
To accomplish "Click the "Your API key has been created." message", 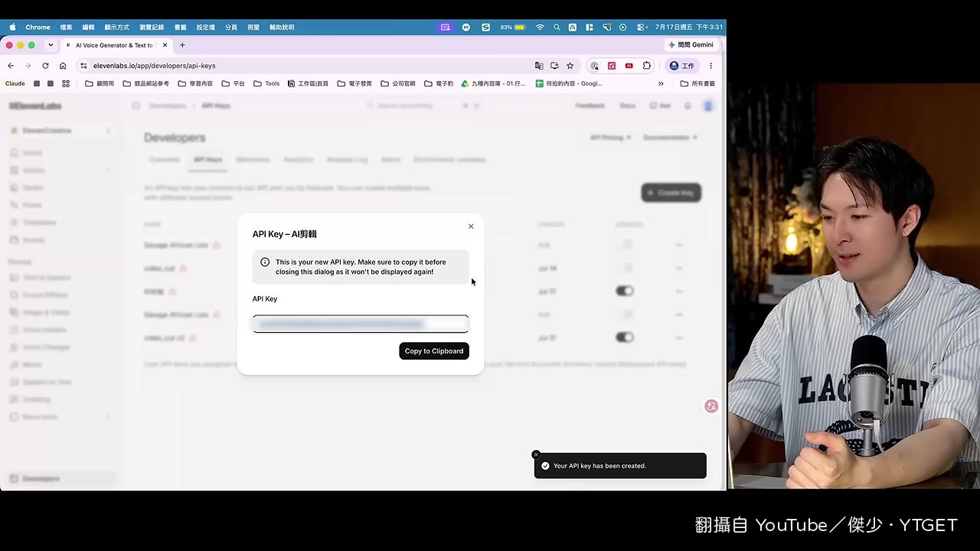I will click(x=599, y=466).
